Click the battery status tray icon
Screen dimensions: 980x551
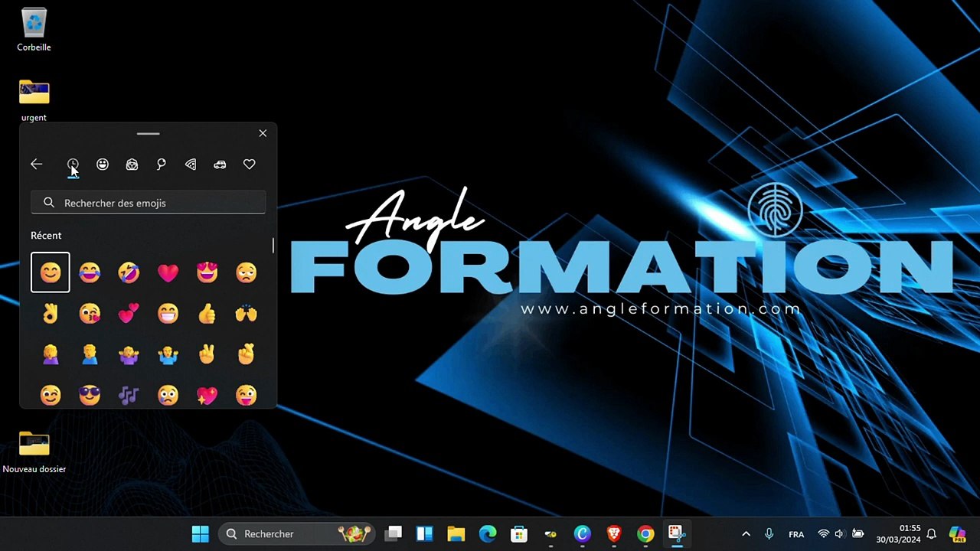click(858, 533)
